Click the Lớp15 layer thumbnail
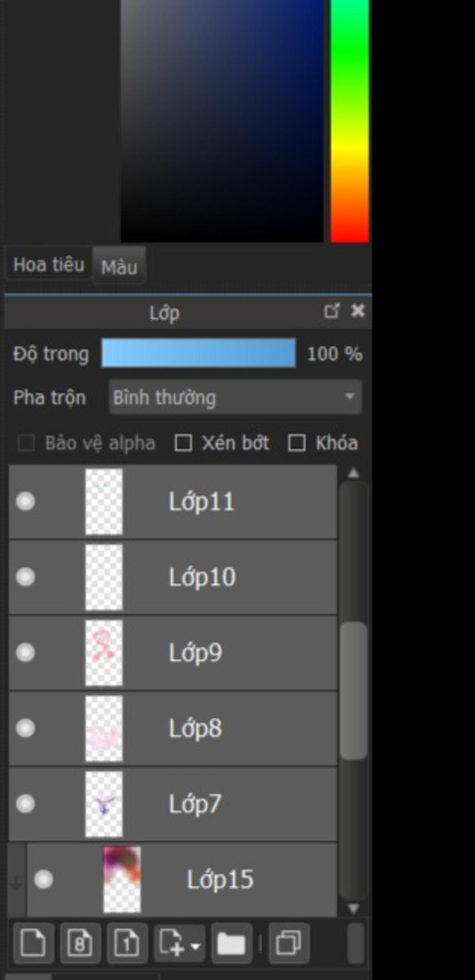The width and height of the screenshot is (475, 980). pyautogui.click(x=122, y=879)
